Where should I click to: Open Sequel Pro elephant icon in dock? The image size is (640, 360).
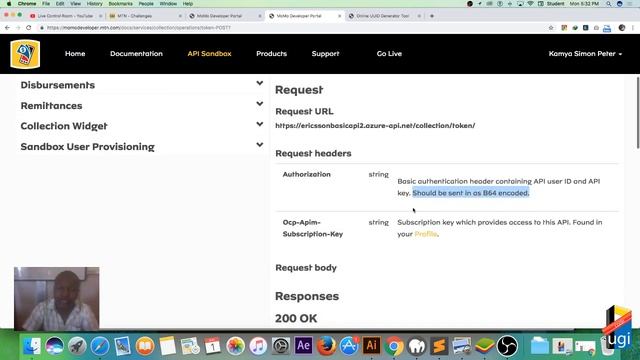pos(417,346)
